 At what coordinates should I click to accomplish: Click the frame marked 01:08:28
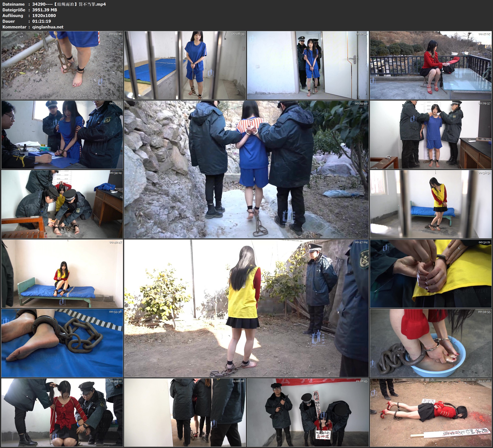pos(185,412)
